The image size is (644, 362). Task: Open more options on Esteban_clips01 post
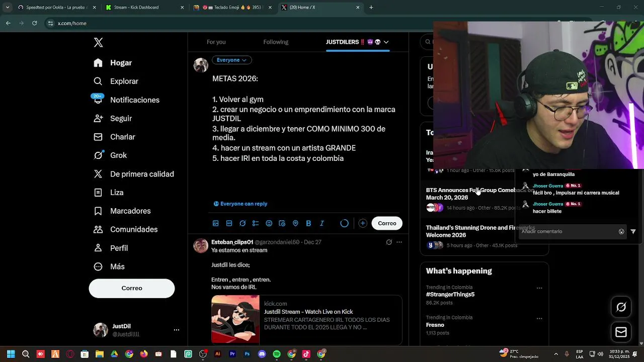coord(399,242)
